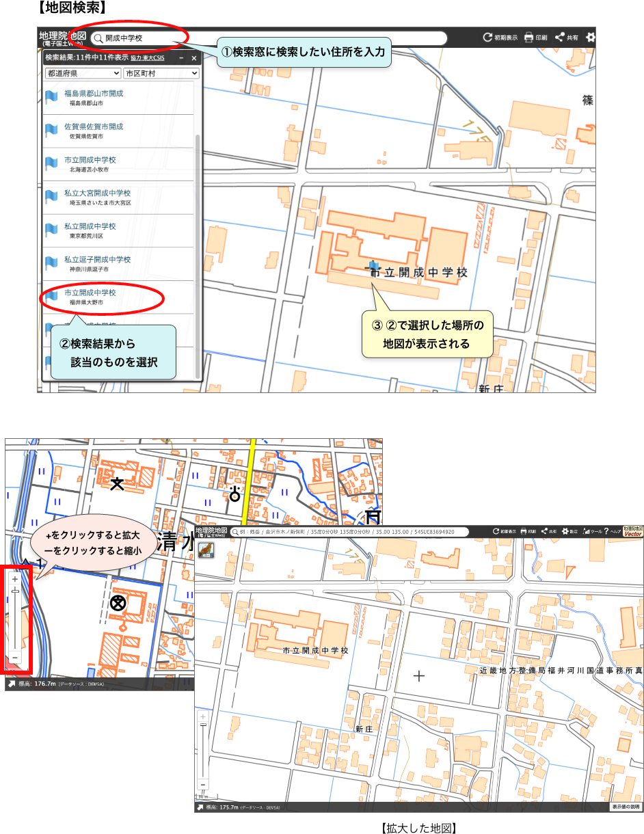The width and height of the screenshot is (644, 834).
Task: Click the 印刷 printer icon in top map
Action: (x=528, y=38)
